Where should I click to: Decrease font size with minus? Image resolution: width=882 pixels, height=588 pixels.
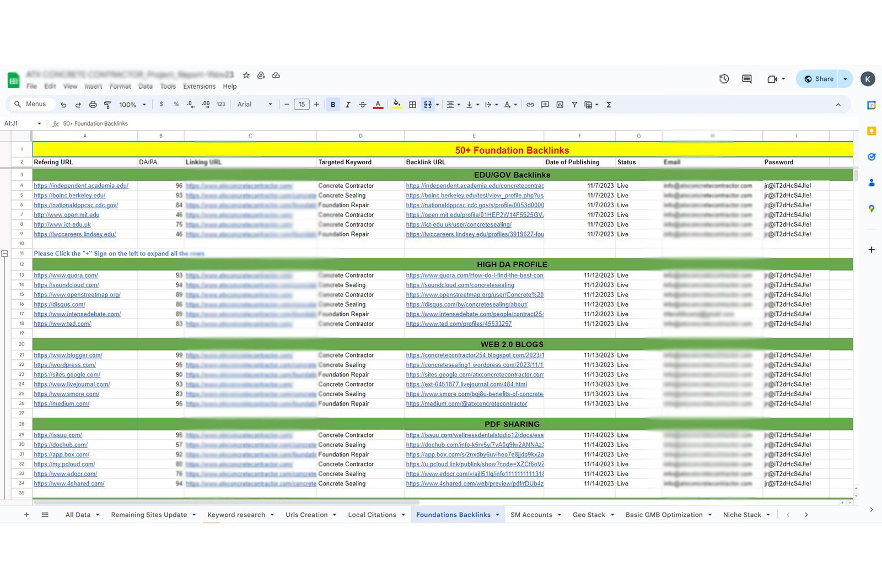click(287, 104)
